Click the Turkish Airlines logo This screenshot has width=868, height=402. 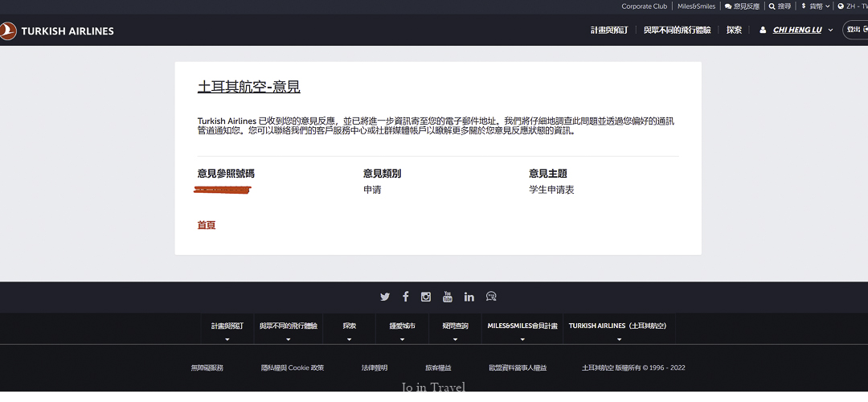coord(57,31)
